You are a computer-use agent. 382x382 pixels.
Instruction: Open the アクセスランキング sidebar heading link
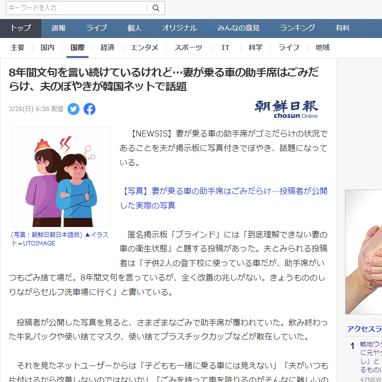[x=364, y=329]
